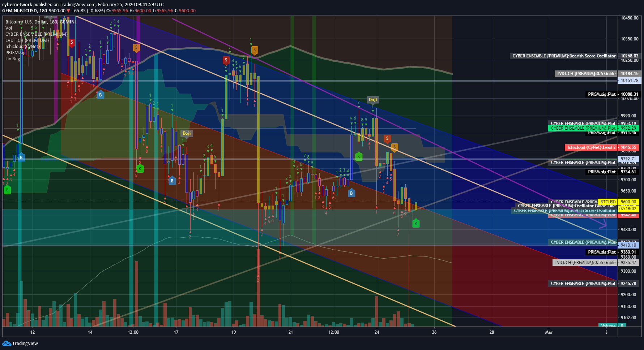Click date 24 on the time axis

tap(377, 332)
